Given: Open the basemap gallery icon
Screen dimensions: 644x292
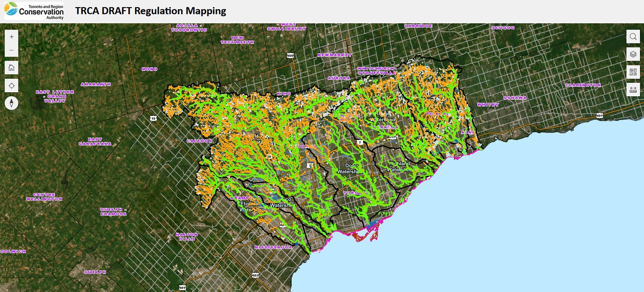Looking at the screenshot, I should click(633, 72).
